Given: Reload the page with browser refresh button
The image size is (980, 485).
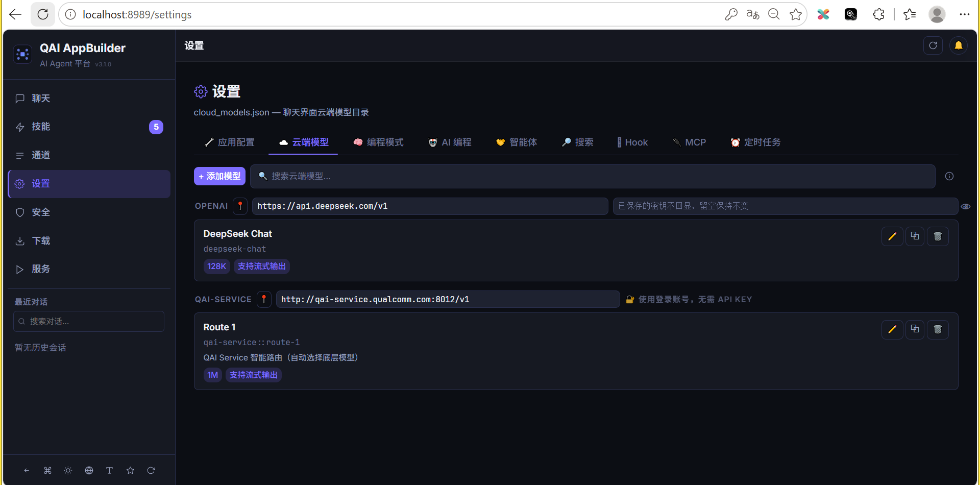Looking at the screenshot, I should click(43, 14).
